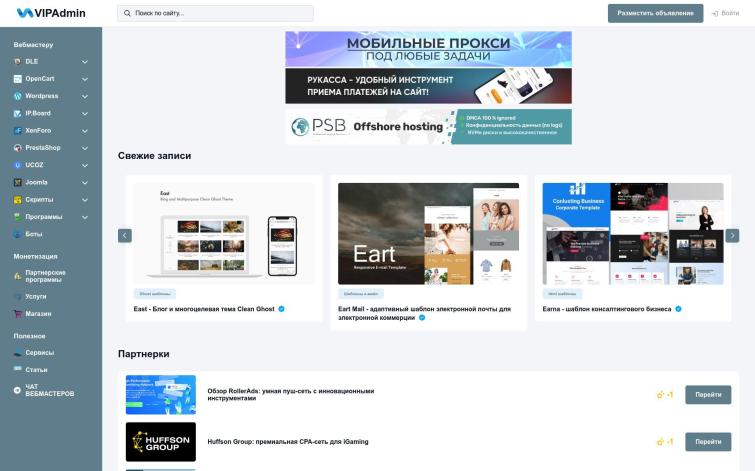Expand the XenForo menu chevron
This screenshot has height=471, width=755.
pos(85,131)
